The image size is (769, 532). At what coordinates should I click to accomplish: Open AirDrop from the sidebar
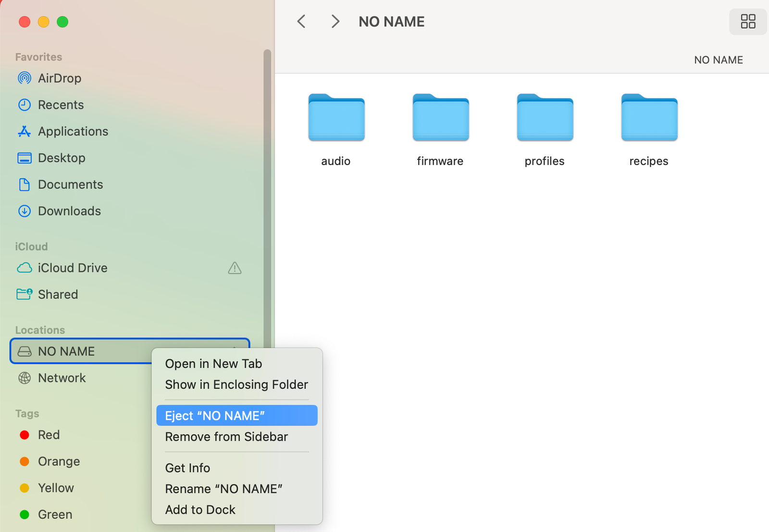click(130, 78)
